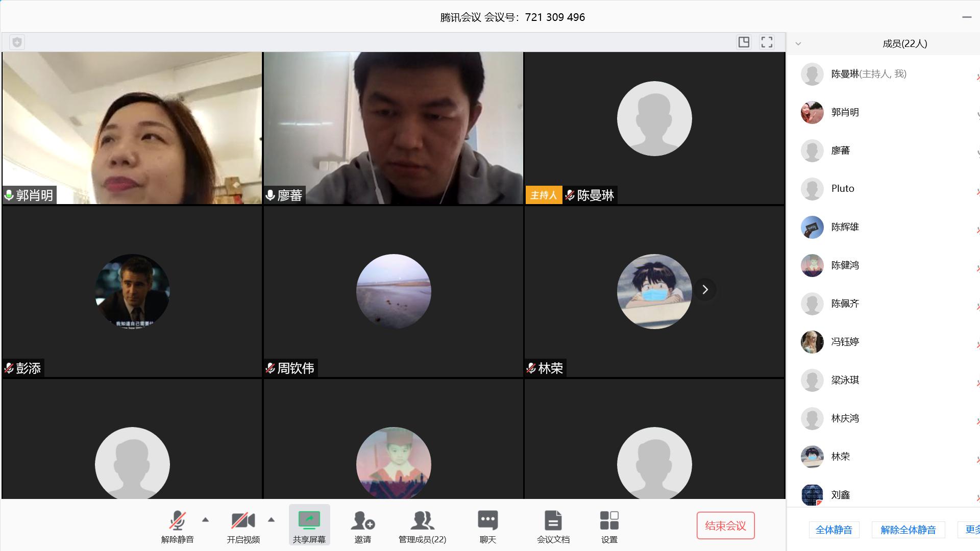This screenshot has width=980, height=551.
Task: Switch video layout with the grid icon
Action: [744, 42]
